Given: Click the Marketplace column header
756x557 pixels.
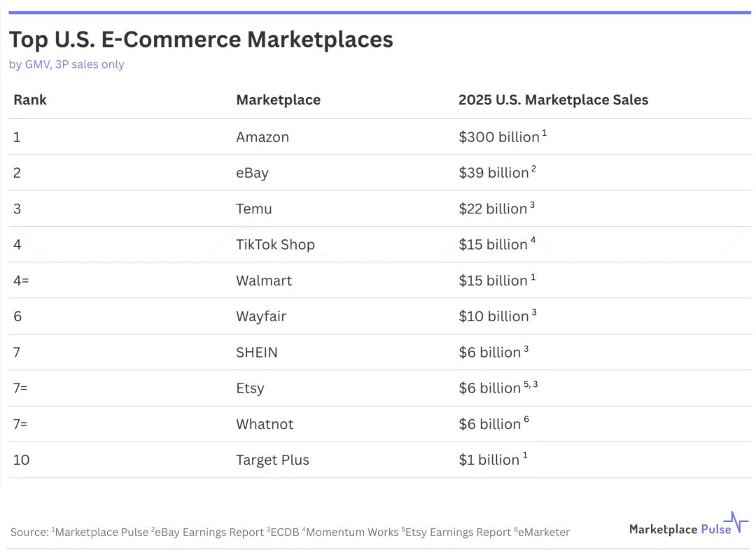Looking at the screenshot, I should coord(278,100).
